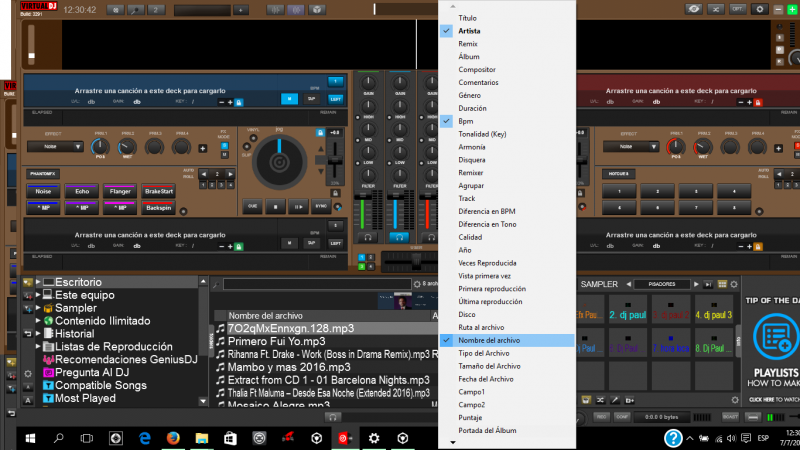This screenshot has width=800, height=450.
Task: Open the Firefox browser from taskbar
Action: tap(173, 438)
